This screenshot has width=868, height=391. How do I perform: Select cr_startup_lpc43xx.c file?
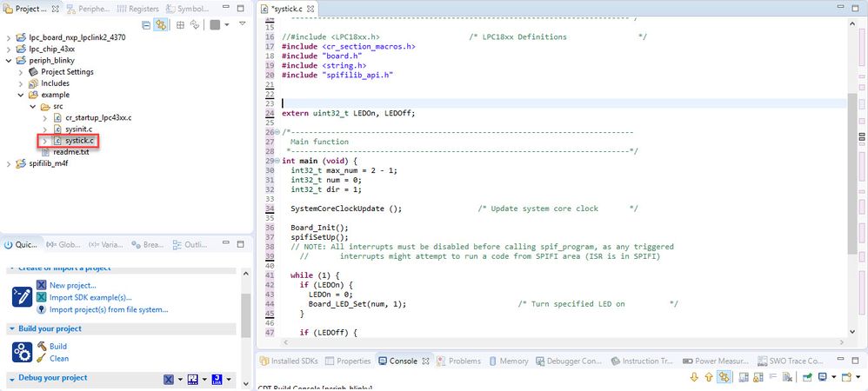[98, 118]
